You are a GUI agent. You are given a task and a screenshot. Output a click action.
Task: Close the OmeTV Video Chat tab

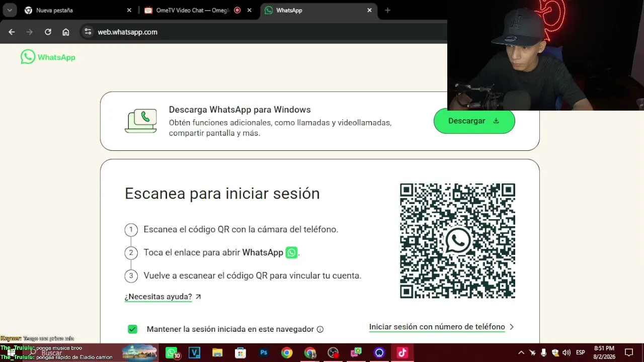click(249, 10)
